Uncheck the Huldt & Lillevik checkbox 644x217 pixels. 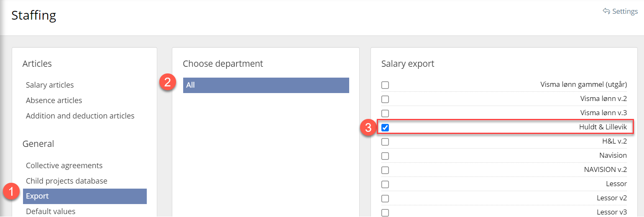[385, 128]
